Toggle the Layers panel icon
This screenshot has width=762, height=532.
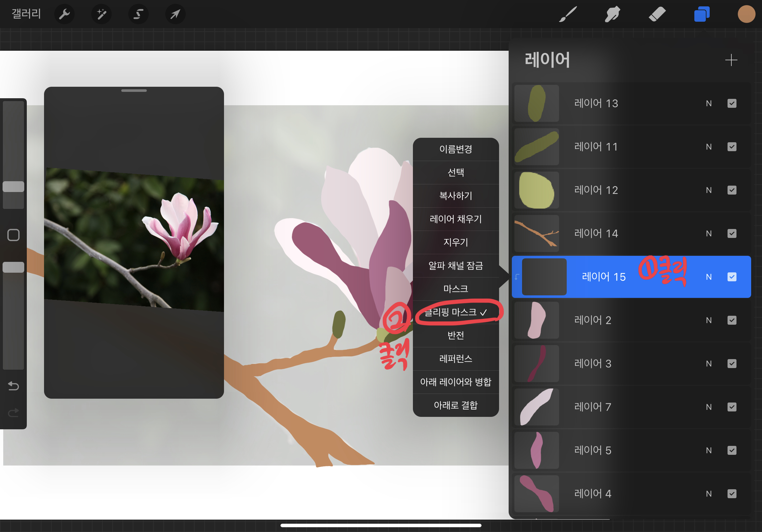point(701,14)
